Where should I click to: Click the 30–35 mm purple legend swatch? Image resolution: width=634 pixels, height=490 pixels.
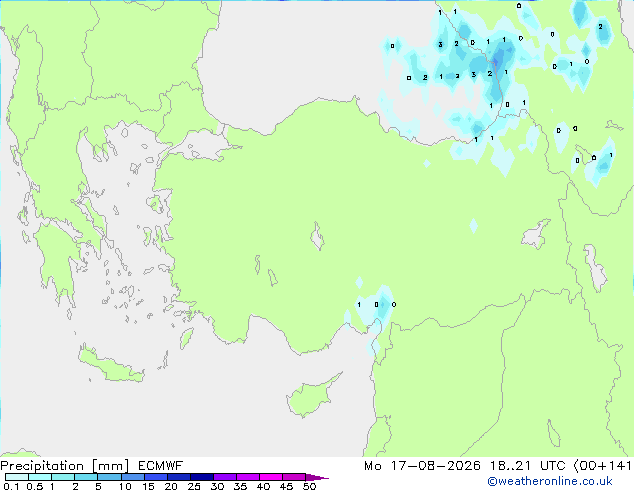224,477
